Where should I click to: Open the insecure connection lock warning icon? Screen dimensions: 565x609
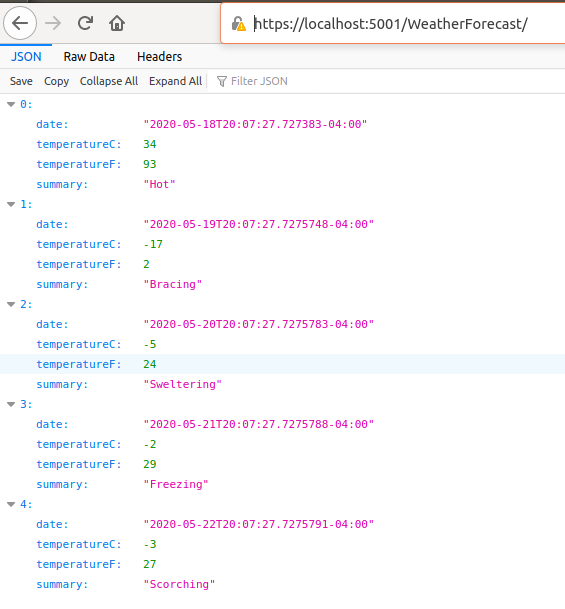tap(238, 24)
